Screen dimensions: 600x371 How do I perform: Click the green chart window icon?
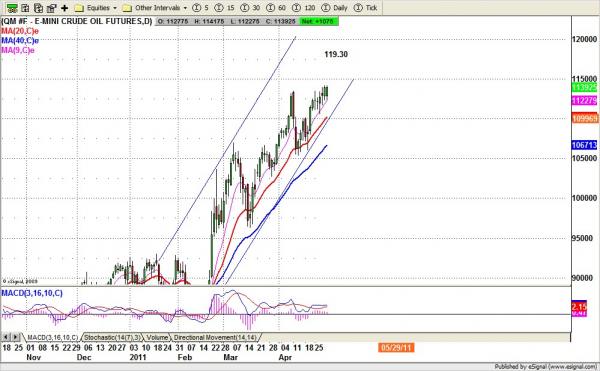[x=12, y=8]
